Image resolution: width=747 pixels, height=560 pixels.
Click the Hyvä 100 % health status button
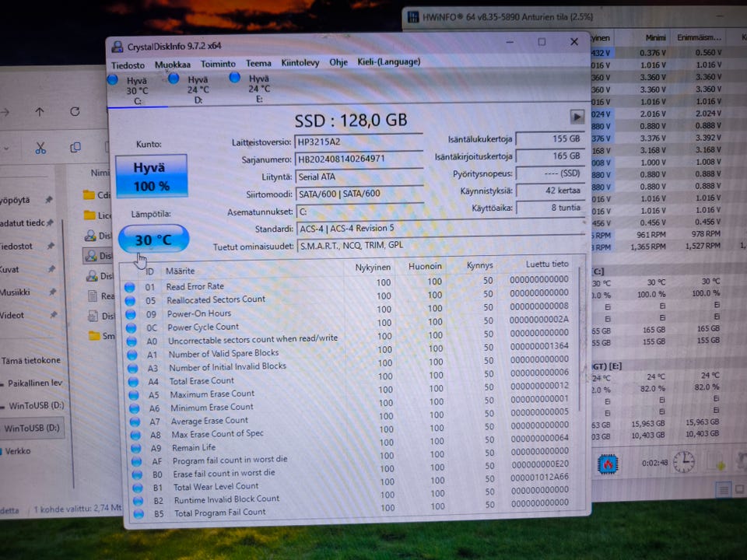click(152, 177)
